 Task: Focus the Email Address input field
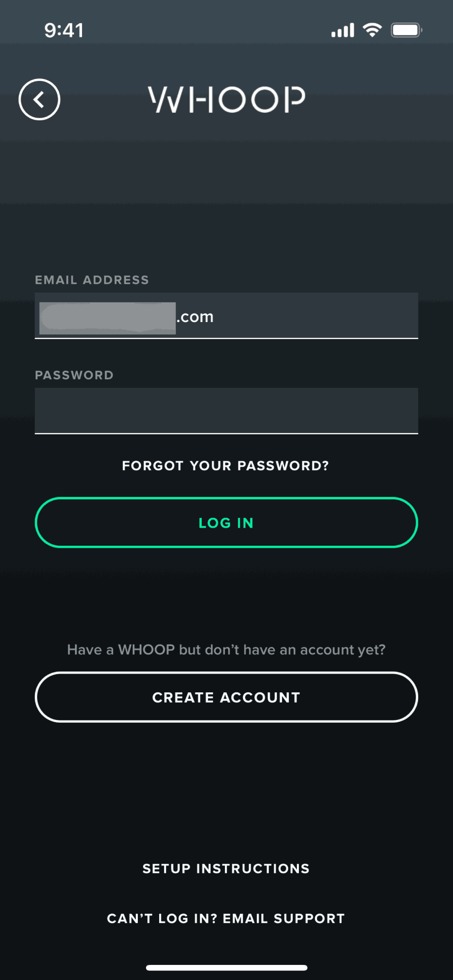310,316
